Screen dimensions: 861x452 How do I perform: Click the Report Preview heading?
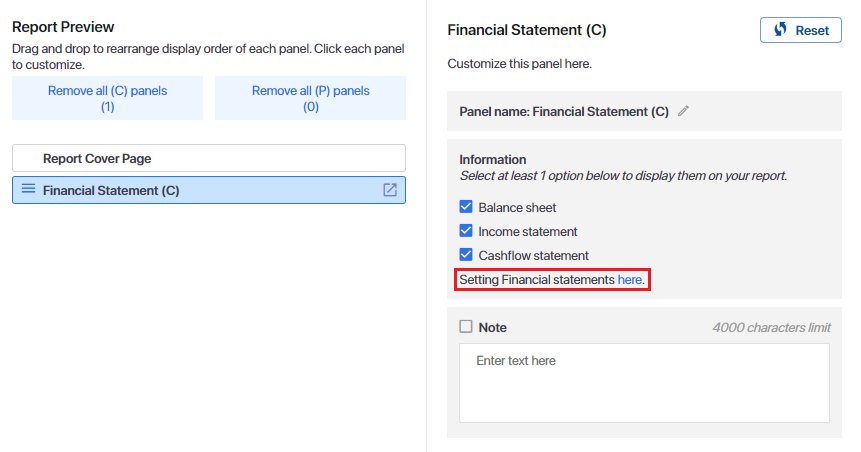pyautogui.click(x=63, y=27)
